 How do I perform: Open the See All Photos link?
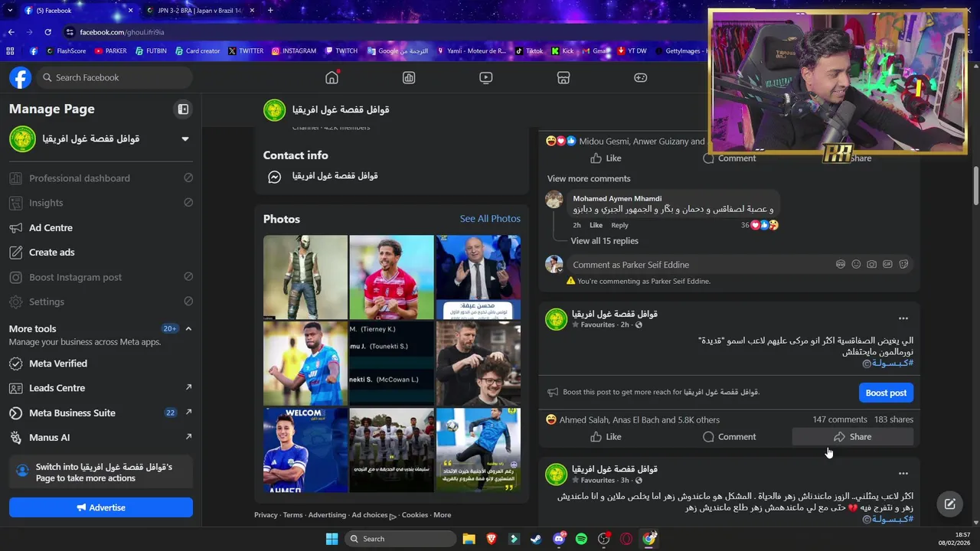coord(490,219)
